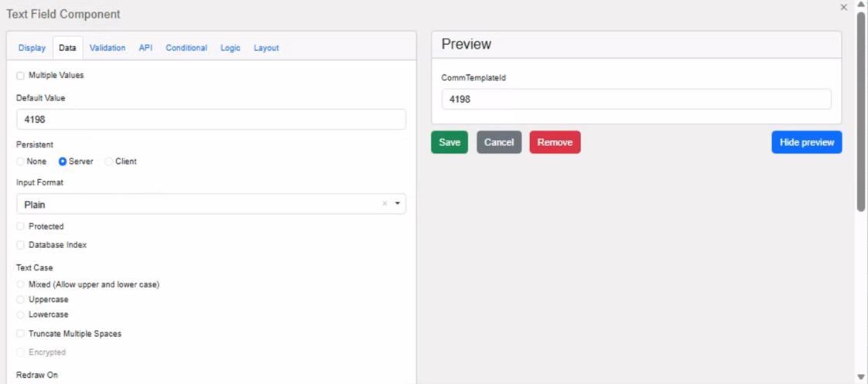
Task: Choose Client persistence radio button
Action: coord(109,161)
